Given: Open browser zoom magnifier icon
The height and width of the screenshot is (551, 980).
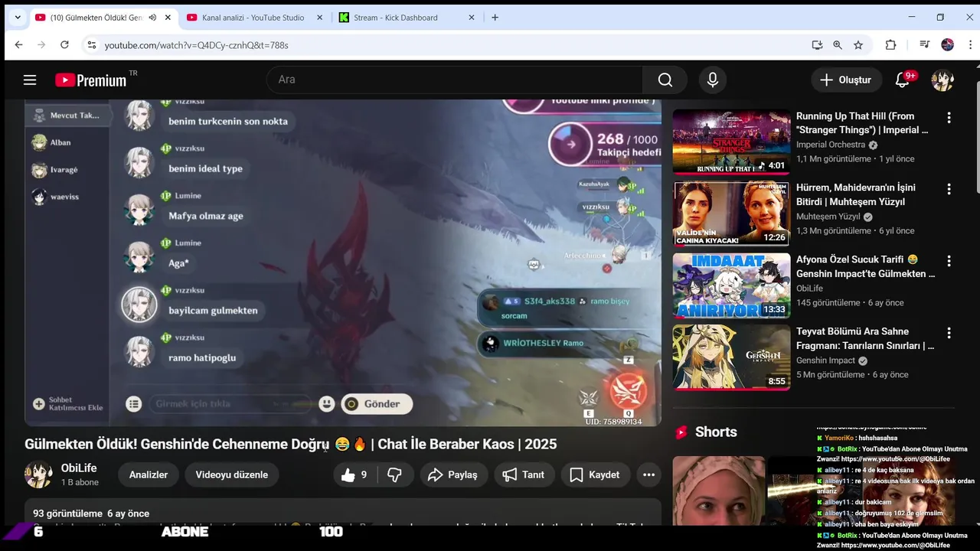Looking at the screenshot, I should (x=838, y=45).
